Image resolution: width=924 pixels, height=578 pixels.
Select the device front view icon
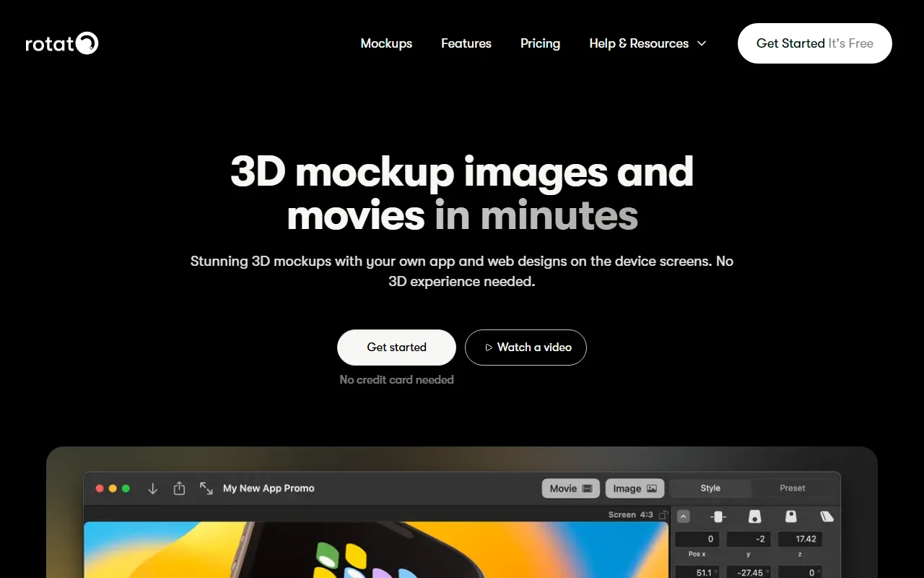click(x=790, y=517)
